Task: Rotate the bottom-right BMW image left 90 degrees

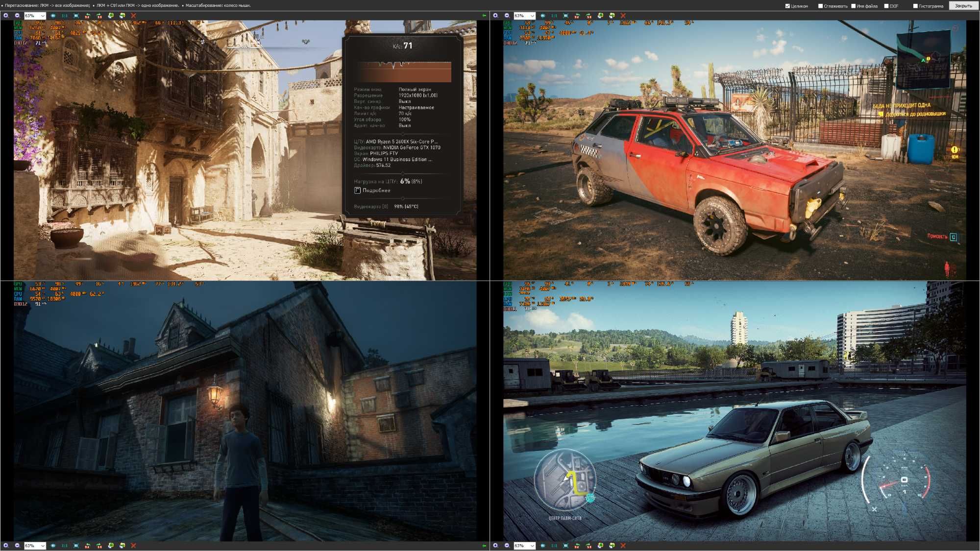Action: pos(577,546)
